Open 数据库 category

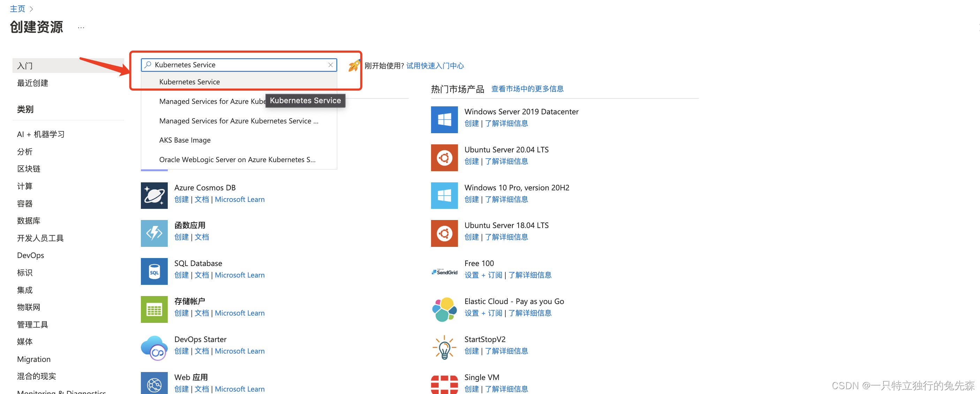click(29, 221)
